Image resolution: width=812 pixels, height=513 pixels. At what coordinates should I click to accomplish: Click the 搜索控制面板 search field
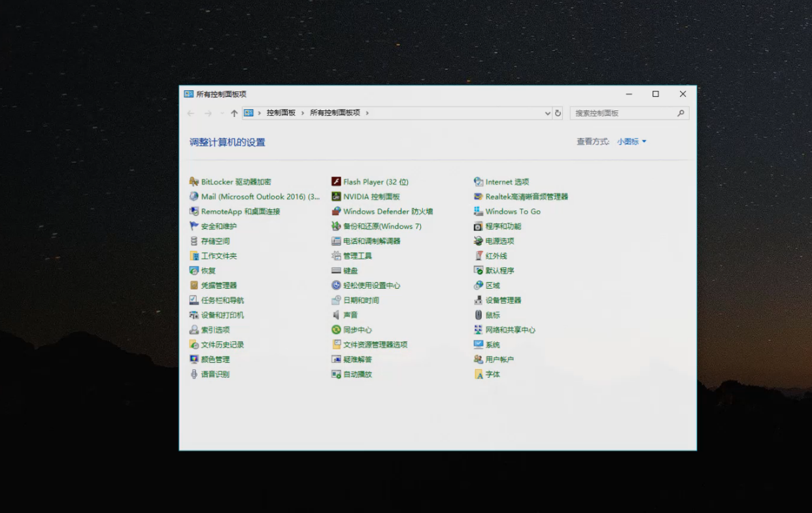pyautogui.click(x=624, y=113)
